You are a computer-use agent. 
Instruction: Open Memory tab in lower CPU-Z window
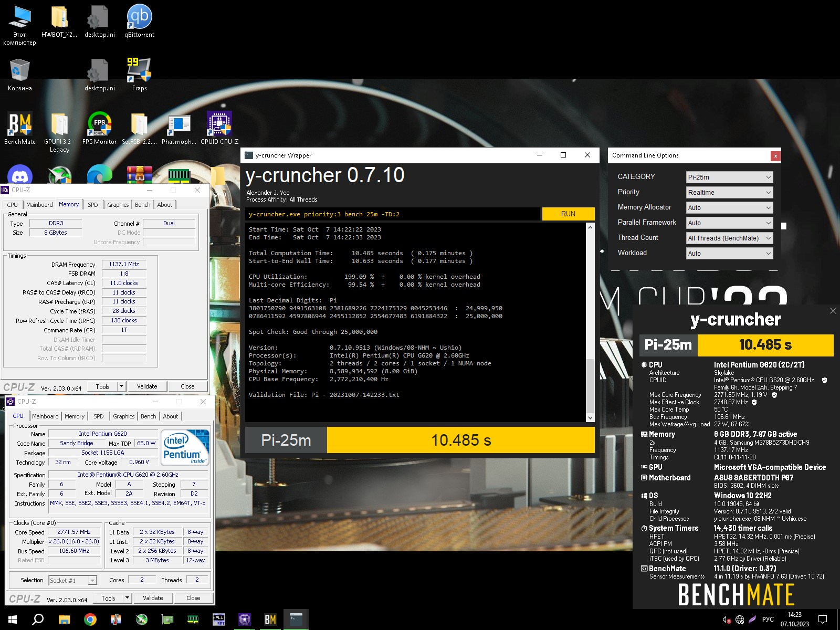tap(75, 416)
